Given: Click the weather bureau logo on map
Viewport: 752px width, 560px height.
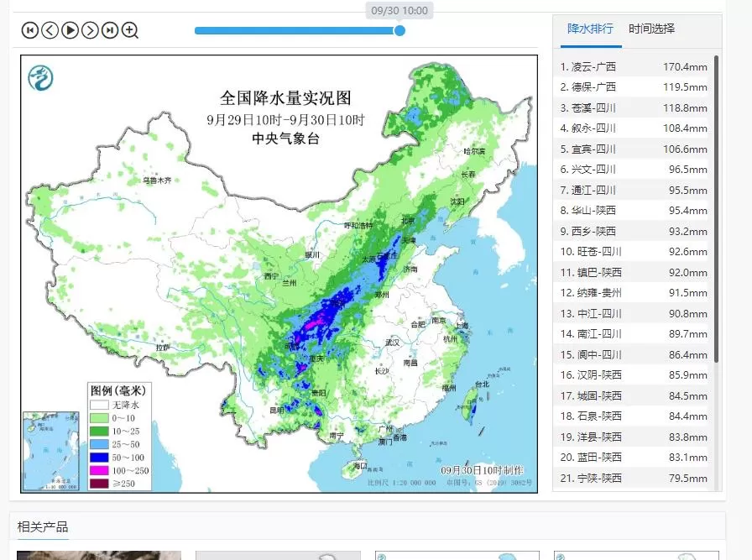Looking at the screenshot, I should [40, 77].
